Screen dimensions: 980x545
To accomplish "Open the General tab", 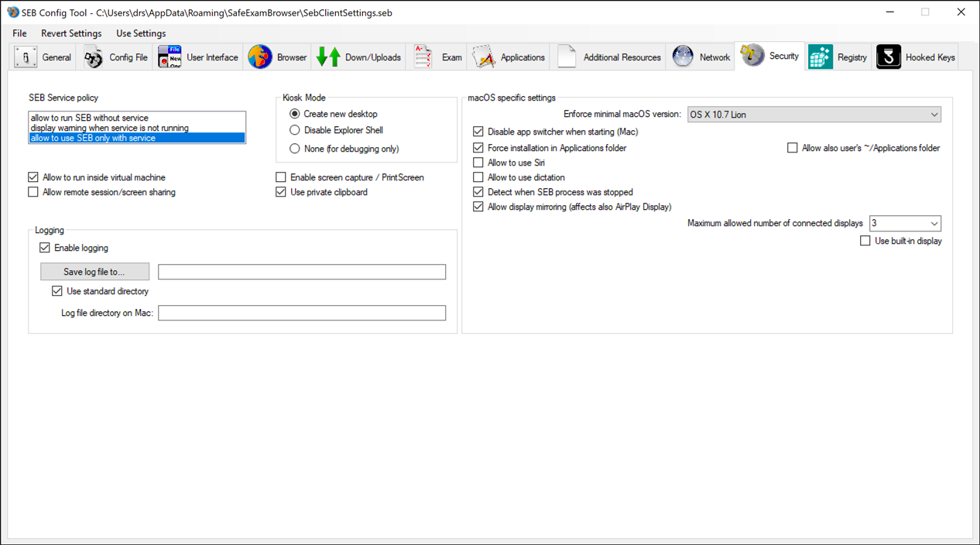I will click(x=44, y=57).
